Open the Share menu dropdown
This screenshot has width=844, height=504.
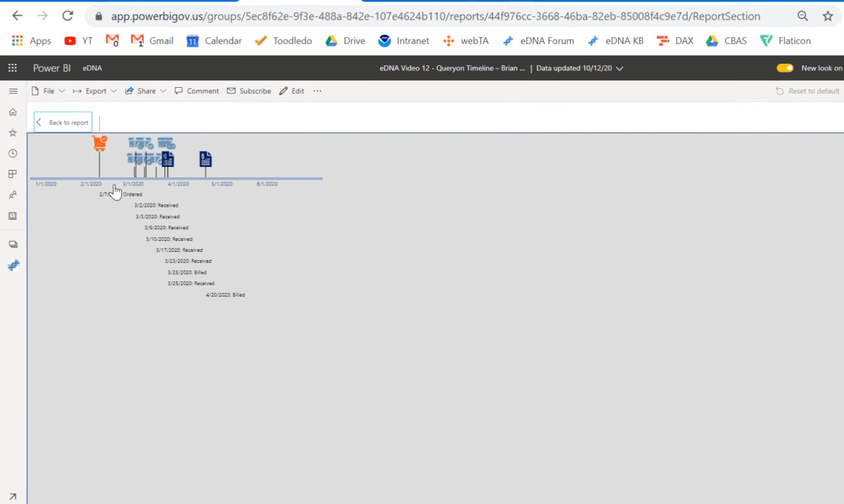click(x=145, y=91)
